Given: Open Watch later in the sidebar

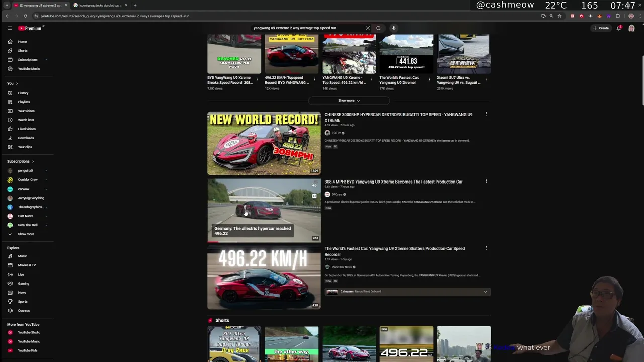Looking at the screenshot, I should pos(27,120).
